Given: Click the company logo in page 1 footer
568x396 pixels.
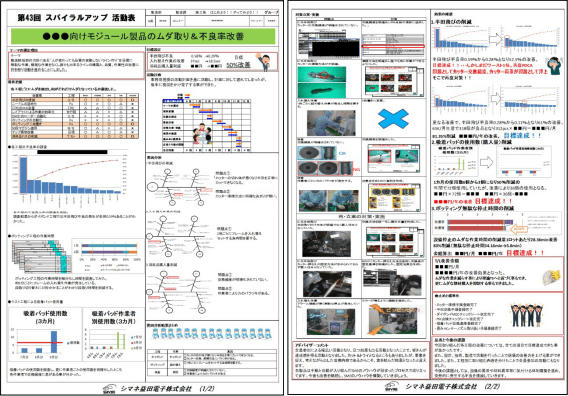Looking at the screenshot, I should (109, 389).
